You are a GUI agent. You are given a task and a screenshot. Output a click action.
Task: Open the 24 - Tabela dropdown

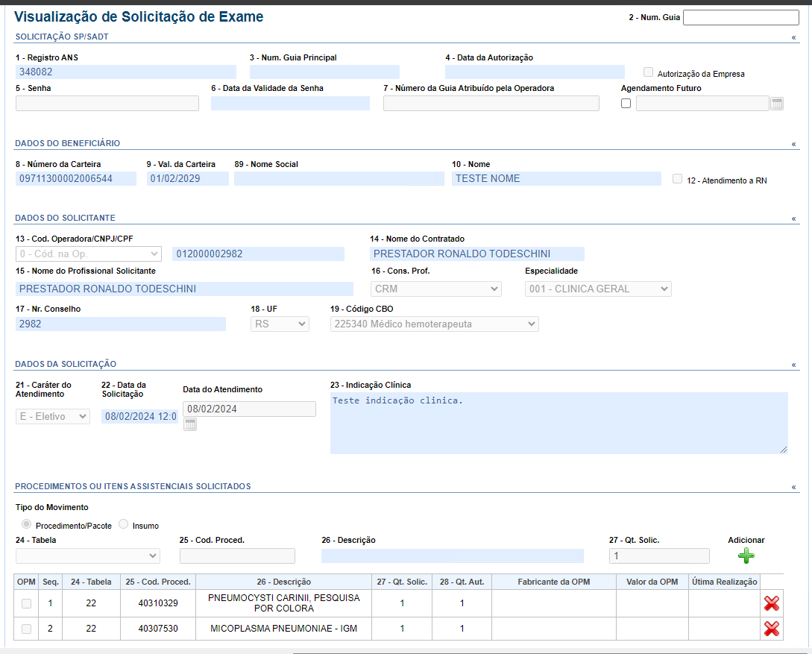(88, 556)
